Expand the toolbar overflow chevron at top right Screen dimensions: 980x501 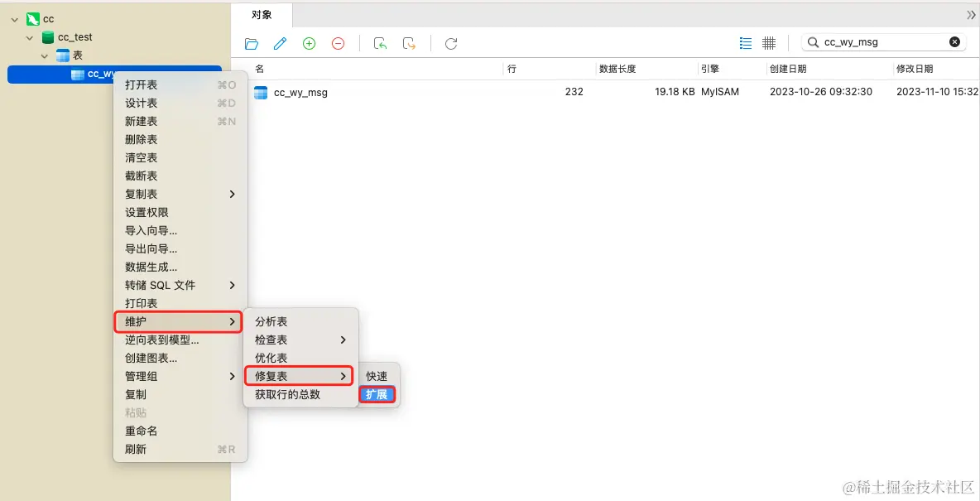pos(971,15)
